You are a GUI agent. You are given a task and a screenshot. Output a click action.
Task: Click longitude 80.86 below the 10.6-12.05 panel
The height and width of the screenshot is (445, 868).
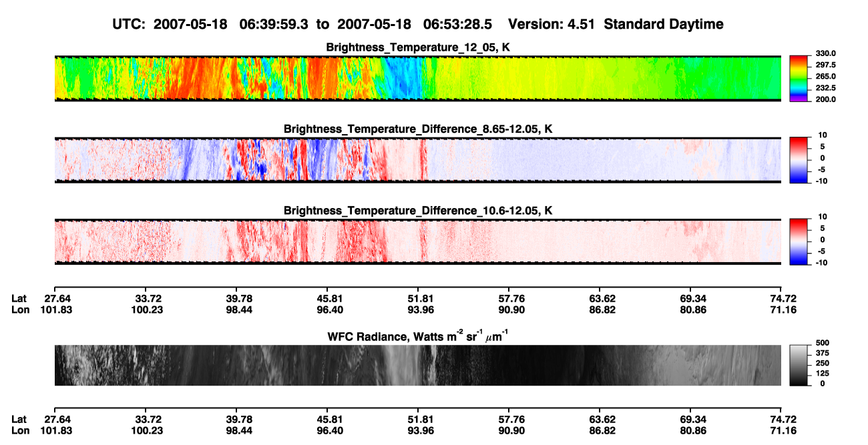tap(692, 310)
